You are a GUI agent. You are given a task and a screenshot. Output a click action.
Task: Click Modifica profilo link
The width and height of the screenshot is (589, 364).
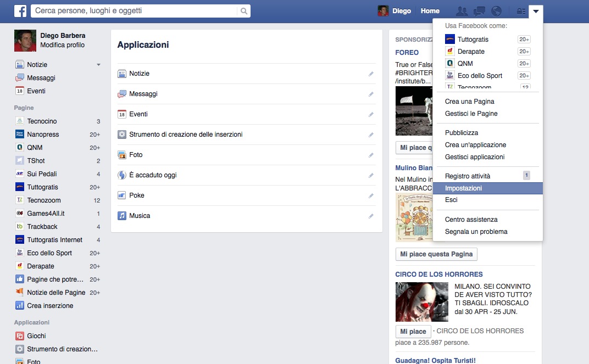point(62,45)
